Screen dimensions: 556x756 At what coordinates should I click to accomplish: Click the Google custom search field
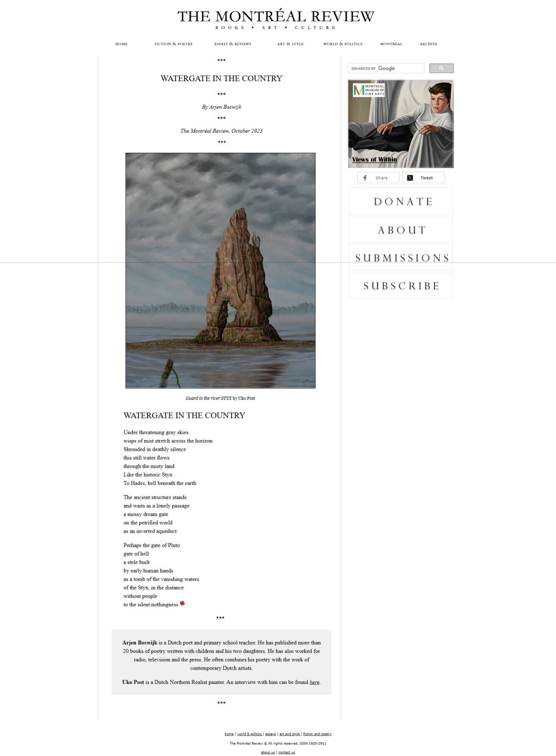point(386,68)
